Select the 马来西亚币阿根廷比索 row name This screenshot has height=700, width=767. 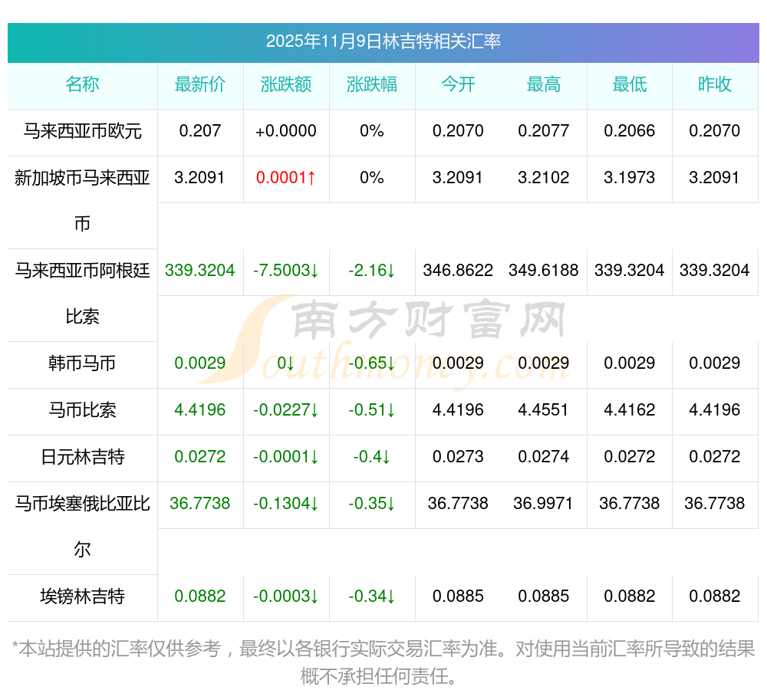(x=82, y=294)
